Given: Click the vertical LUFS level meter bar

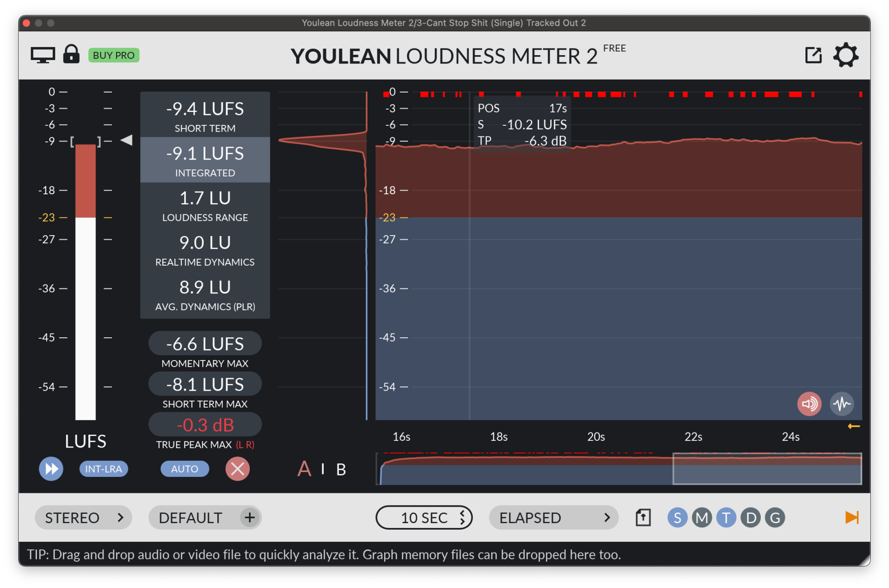Looking at the screenshot, I should click(x=85, y=281).
